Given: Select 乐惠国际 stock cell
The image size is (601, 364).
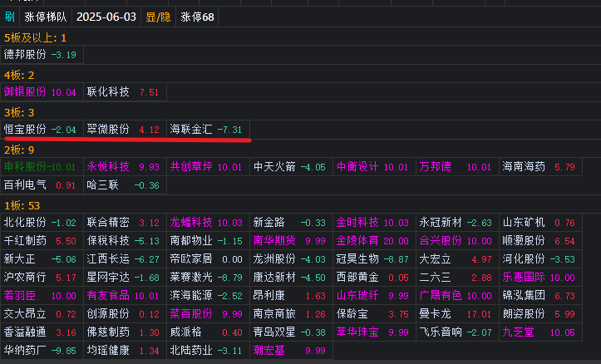Looking at the screenshot, I should click(541, 278).
